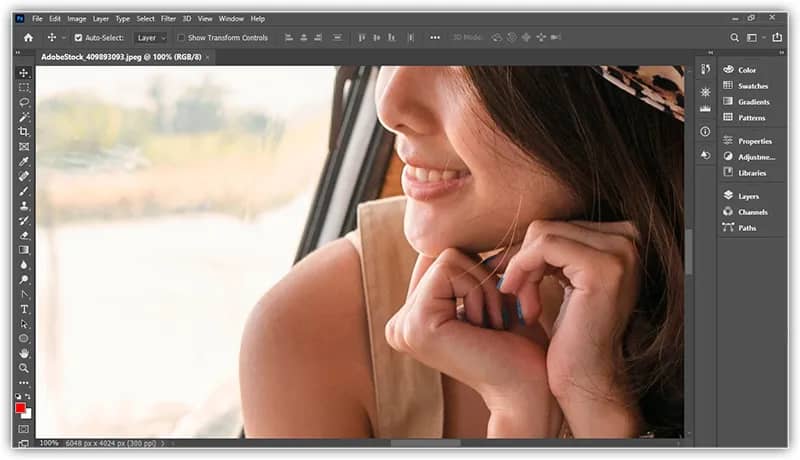Select the Clone Stamp tool
The image size is (800, 460).
click(23, 206)
